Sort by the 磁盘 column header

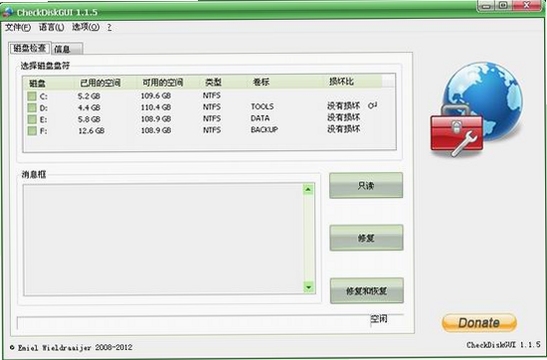(x=50, y=83)
